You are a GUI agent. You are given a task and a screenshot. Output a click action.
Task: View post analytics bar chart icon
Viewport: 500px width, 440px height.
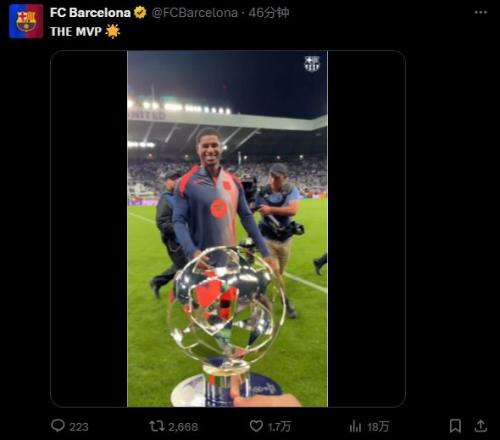[x=355, y=426]
